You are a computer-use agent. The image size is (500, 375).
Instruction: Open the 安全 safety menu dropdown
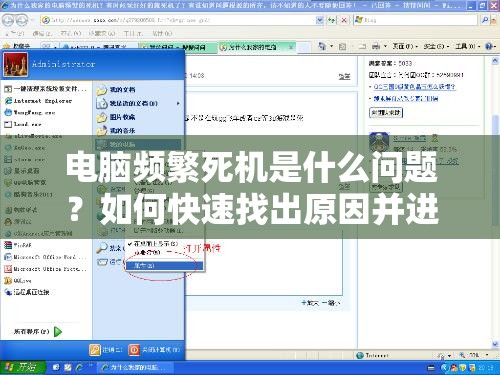click(x=436, y=46)
